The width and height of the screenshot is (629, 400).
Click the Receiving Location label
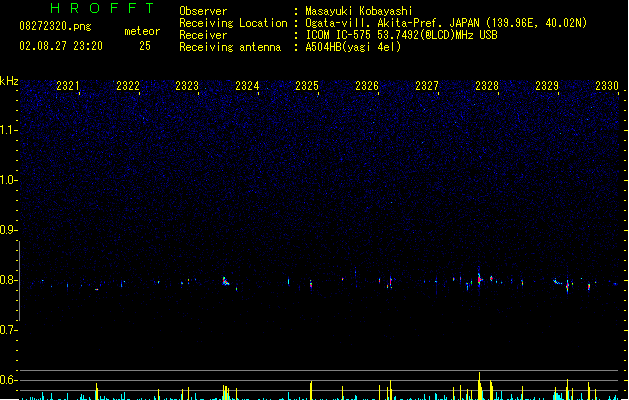tap(233, 23)
